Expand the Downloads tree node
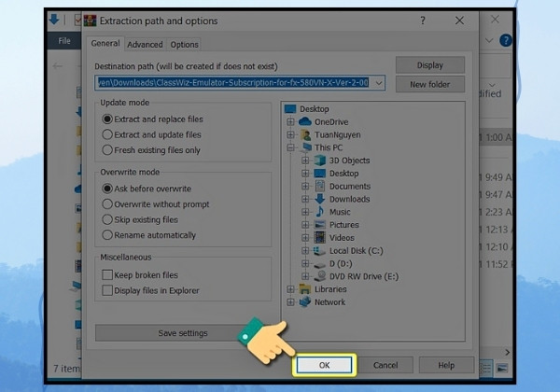 click(305, 199)
